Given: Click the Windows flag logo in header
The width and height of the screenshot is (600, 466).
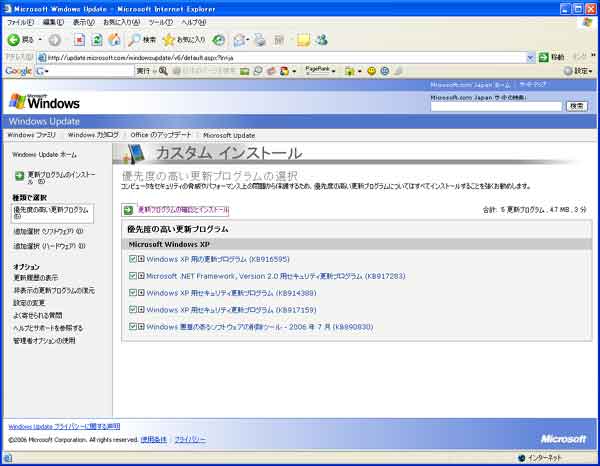Looking at the screenshot, I should coord(17,102).
